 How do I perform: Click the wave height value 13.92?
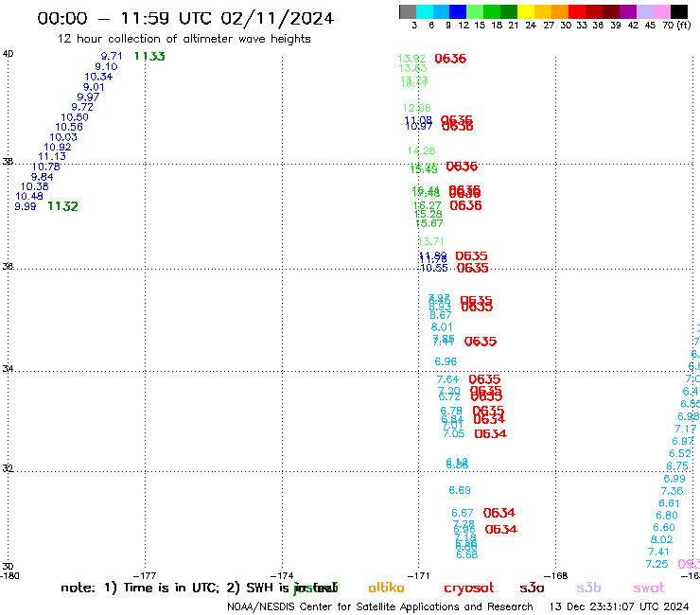(x=411, y=59)
